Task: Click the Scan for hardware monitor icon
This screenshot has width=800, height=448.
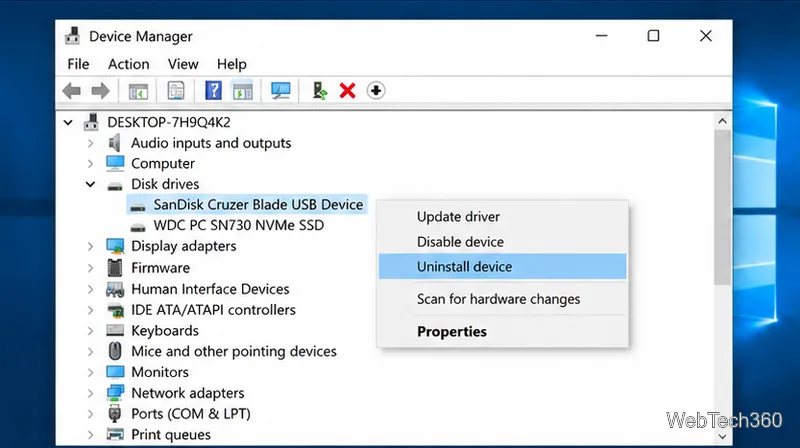Action: [x=281, y=91]
